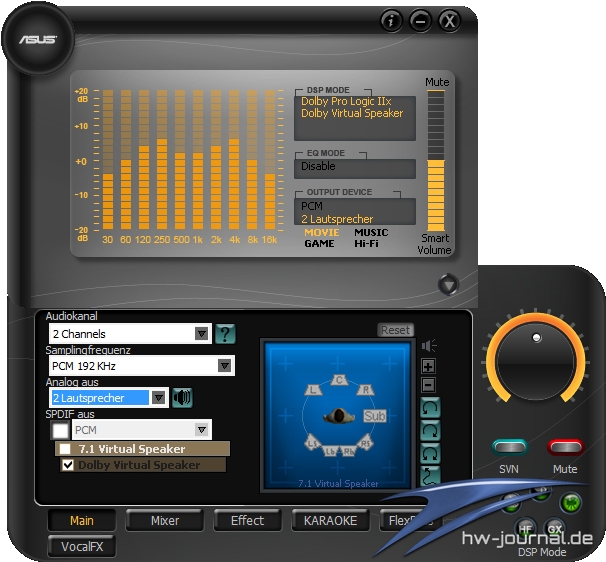Select the manual shifting curvy-arrow button
Image resolution: width=606 pixels, height=562 pixels.
point(430,475)
